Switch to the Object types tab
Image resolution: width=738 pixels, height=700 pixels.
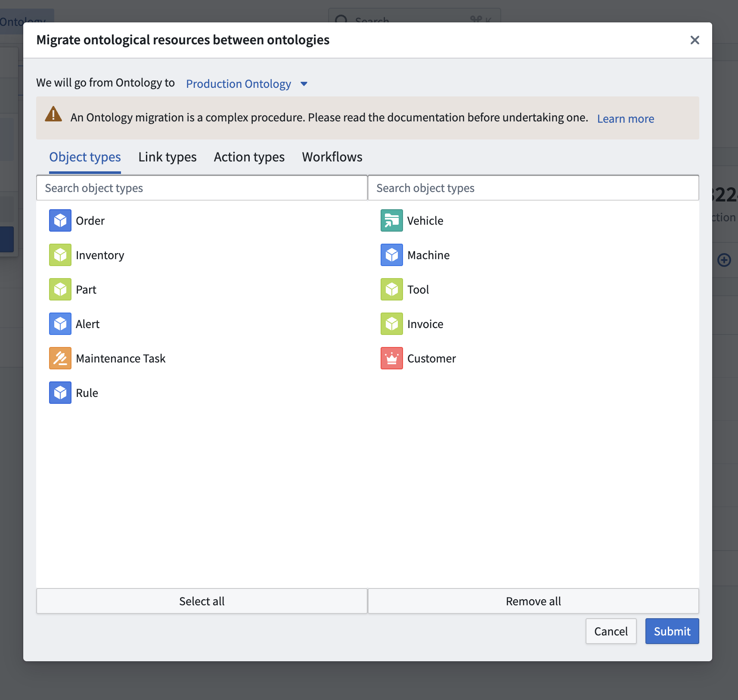85,157
